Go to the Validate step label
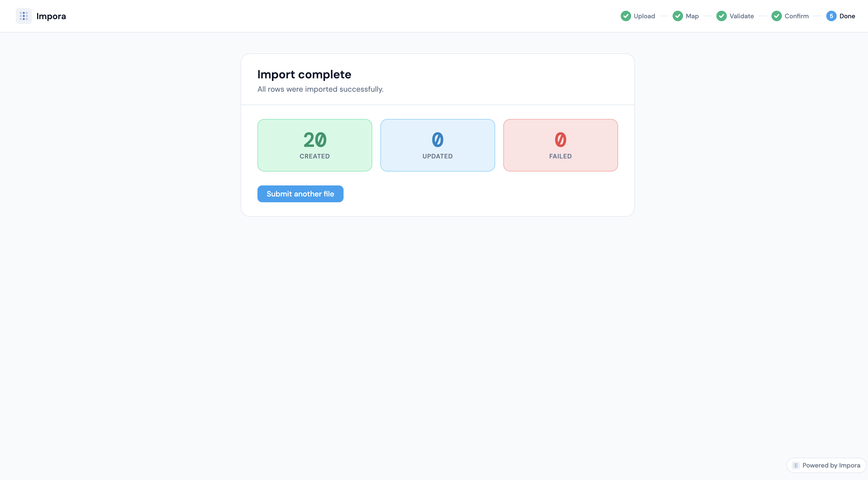This screenshot has height=480, width=868. (x=742, y=16)
